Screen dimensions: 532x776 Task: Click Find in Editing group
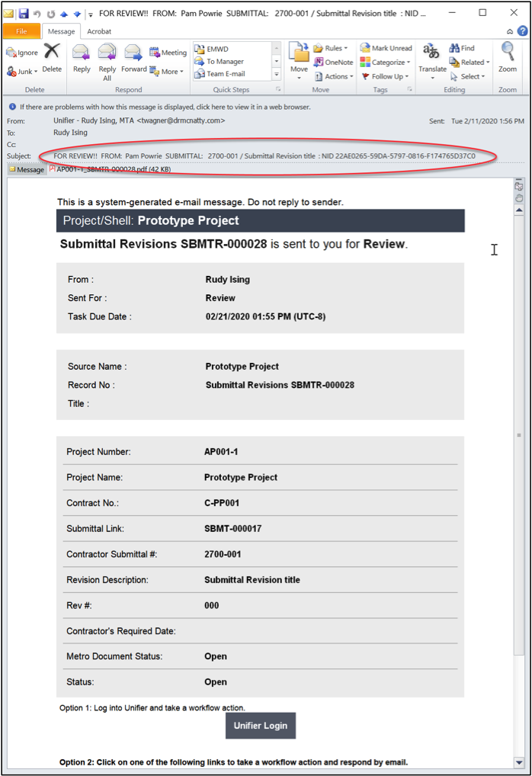coord(462,48)
